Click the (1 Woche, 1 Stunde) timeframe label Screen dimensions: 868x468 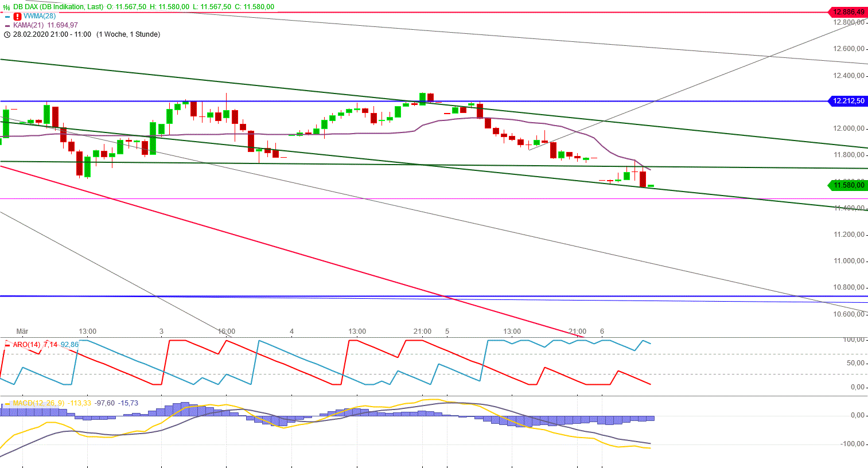coord(129,34)
